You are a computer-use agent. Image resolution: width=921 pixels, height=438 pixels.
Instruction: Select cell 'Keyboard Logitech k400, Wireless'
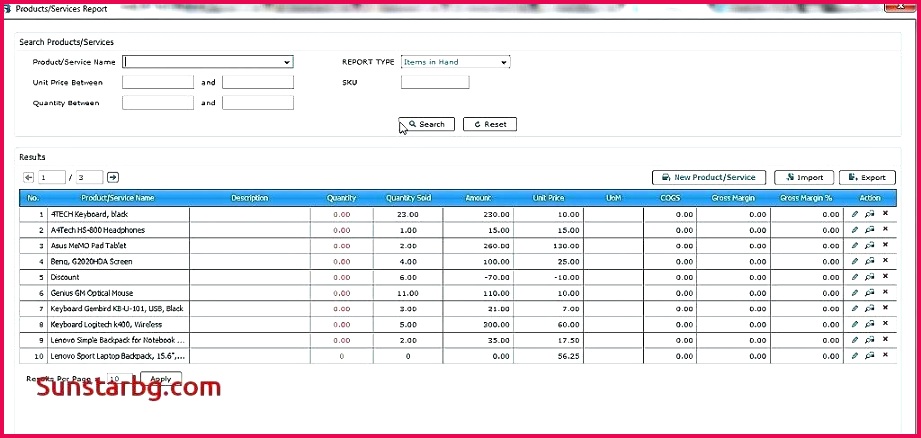119,324
